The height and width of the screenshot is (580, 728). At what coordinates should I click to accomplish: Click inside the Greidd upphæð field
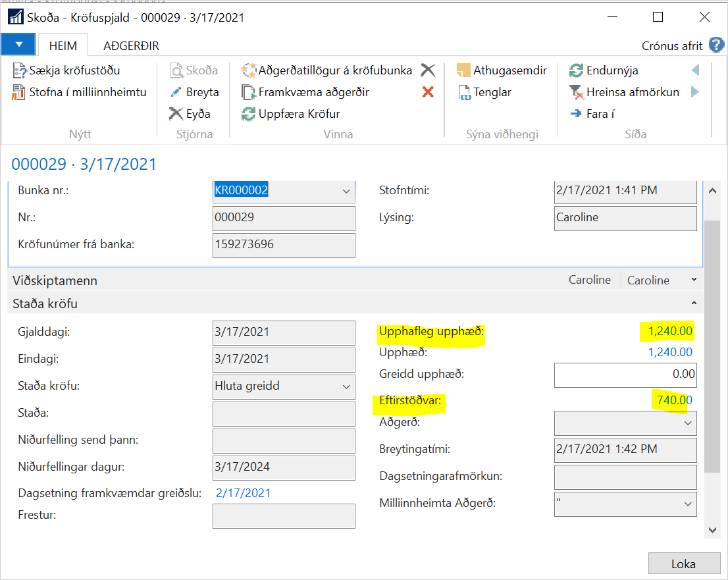625,375
